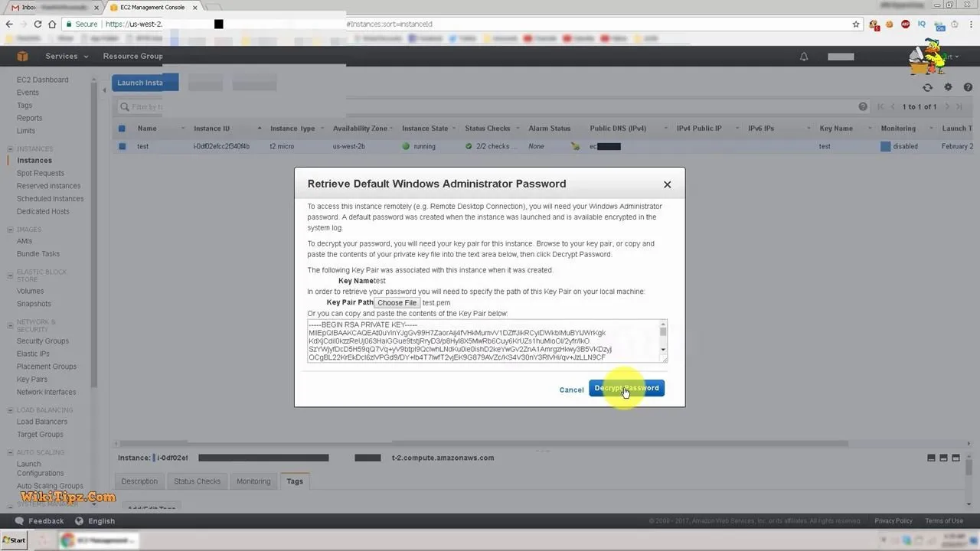
Task: Click instance ID i-0df02efcc2f340f4b
Action: pyautogui.click(x=221, y=146)
